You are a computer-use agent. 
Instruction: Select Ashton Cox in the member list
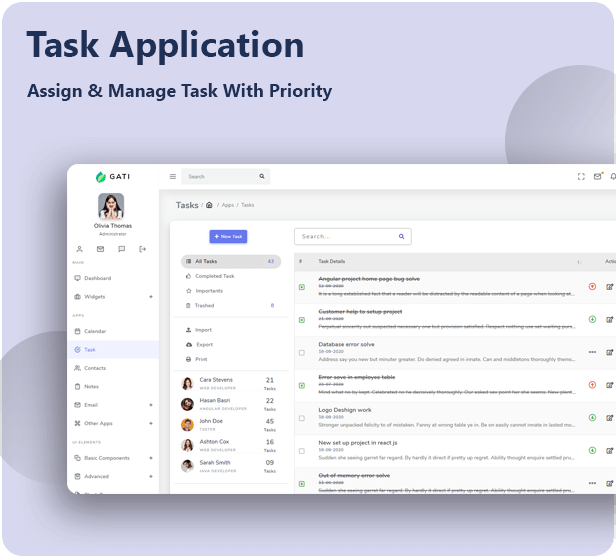(x=231, y=445)
